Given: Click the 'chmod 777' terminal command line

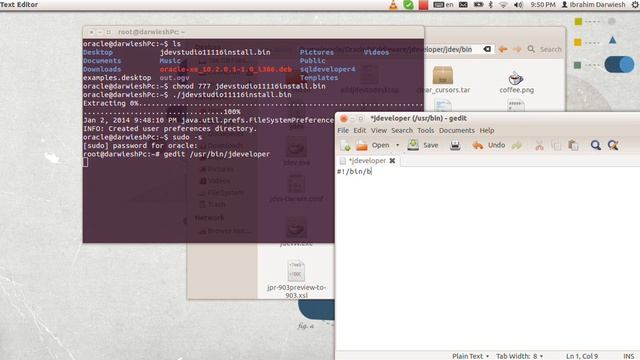Looking at the screenshot, I should click(x=204, y=87).
